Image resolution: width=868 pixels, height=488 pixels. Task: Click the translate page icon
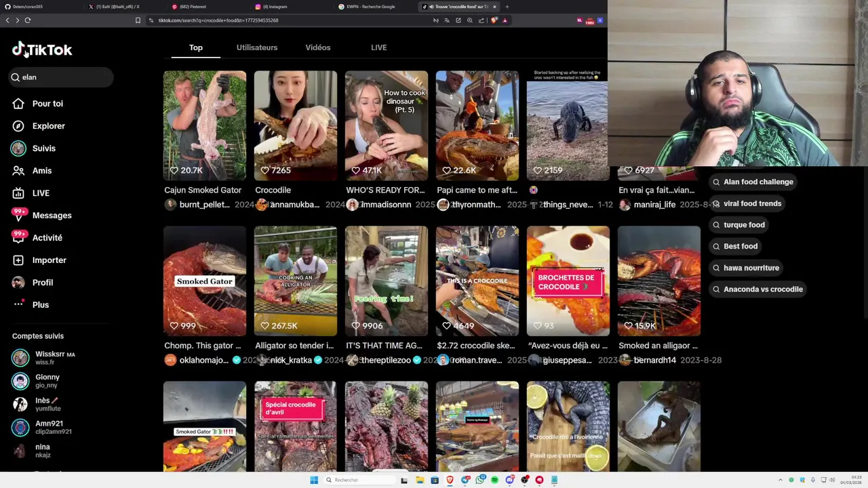447,20
